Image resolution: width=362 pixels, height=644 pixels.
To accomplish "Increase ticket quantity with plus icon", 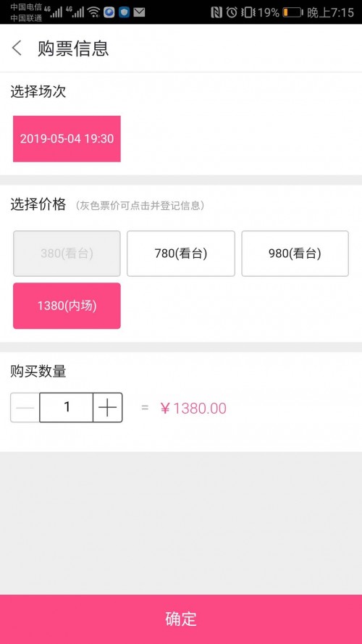I will click(x=108, y=407).
